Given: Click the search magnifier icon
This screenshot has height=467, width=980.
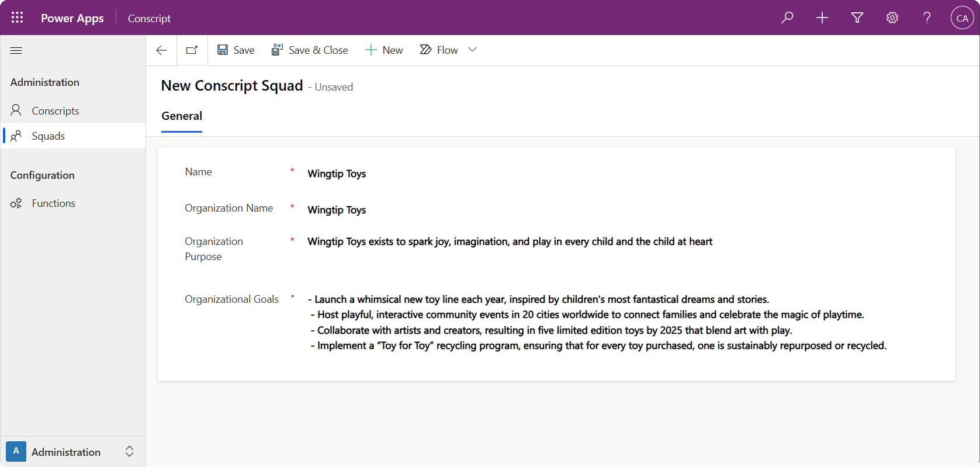Looking at the screenshot, I should [787, 18].
